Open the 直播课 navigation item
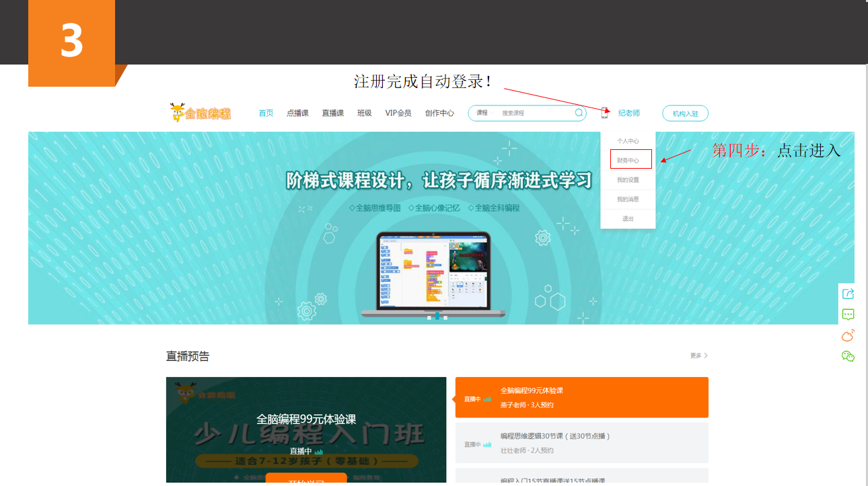 pyautogui.click(x=332, y=113)
